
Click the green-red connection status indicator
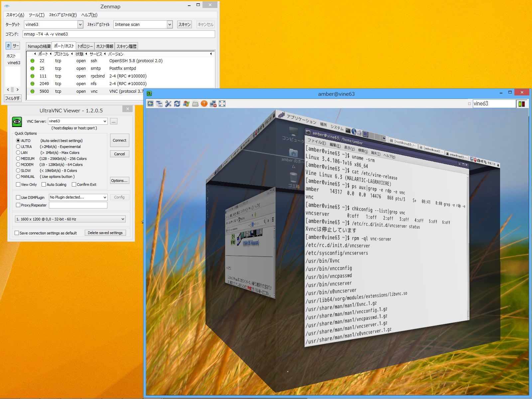[x=521, y=104]
